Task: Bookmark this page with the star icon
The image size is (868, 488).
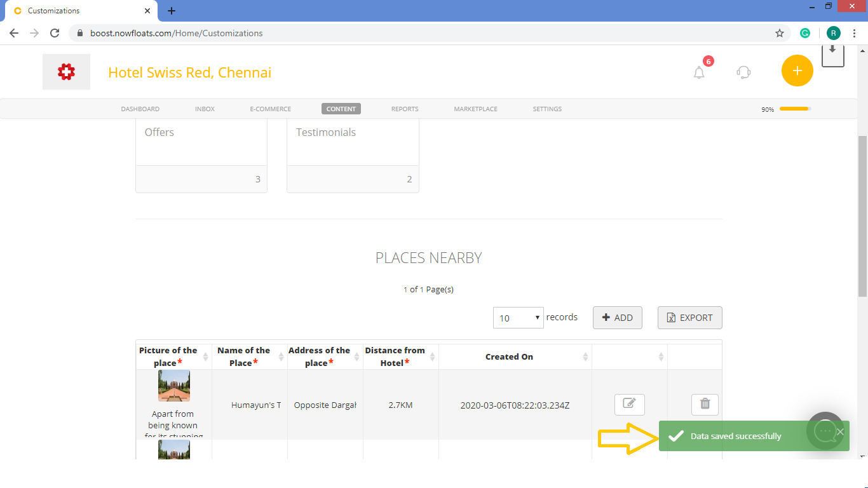Action: point(780,33)
